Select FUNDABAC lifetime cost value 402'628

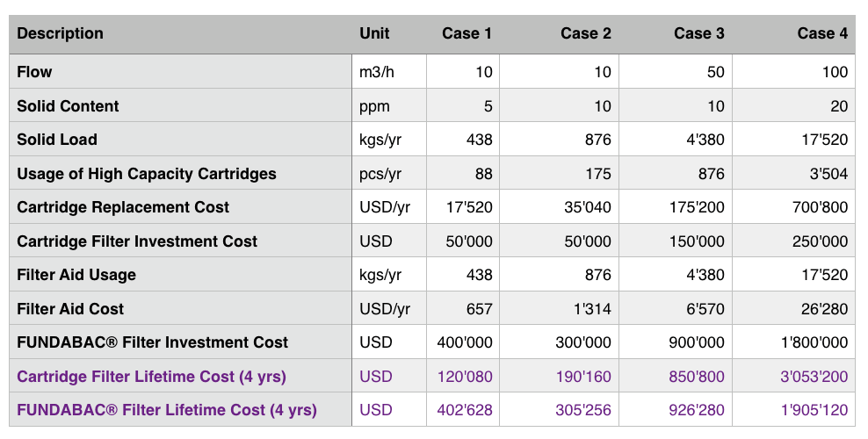pos(465,410)
